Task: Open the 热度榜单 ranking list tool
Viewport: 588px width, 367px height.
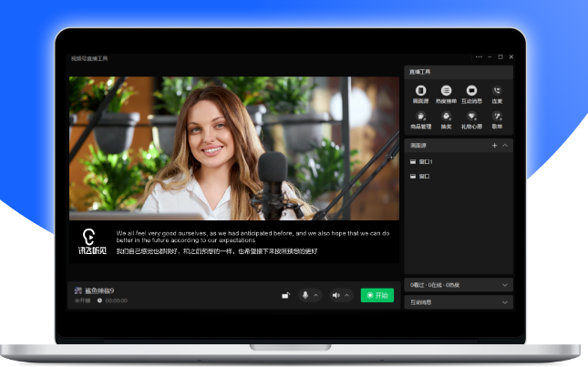Action: click(446, 92)
